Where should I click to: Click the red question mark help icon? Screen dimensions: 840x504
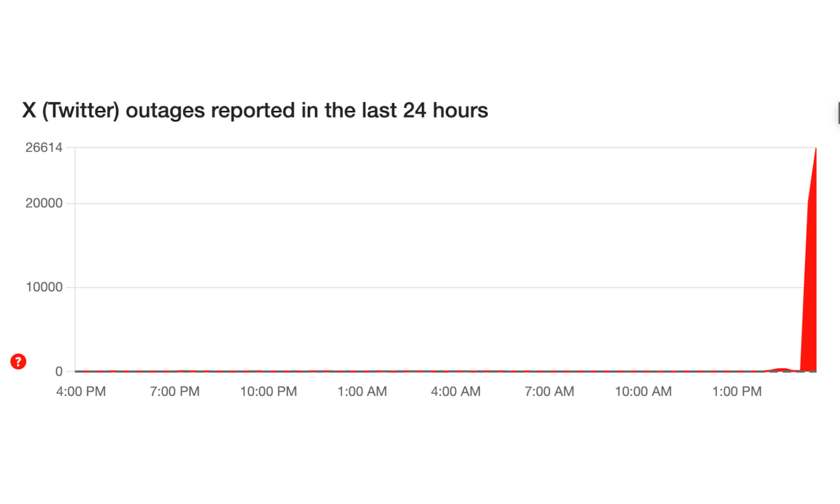click(19, 361)
